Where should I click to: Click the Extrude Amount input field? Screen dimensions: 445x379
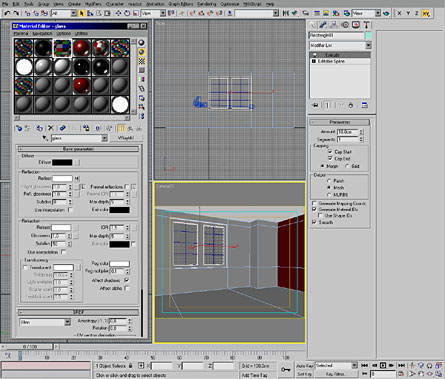pos(348,132)
